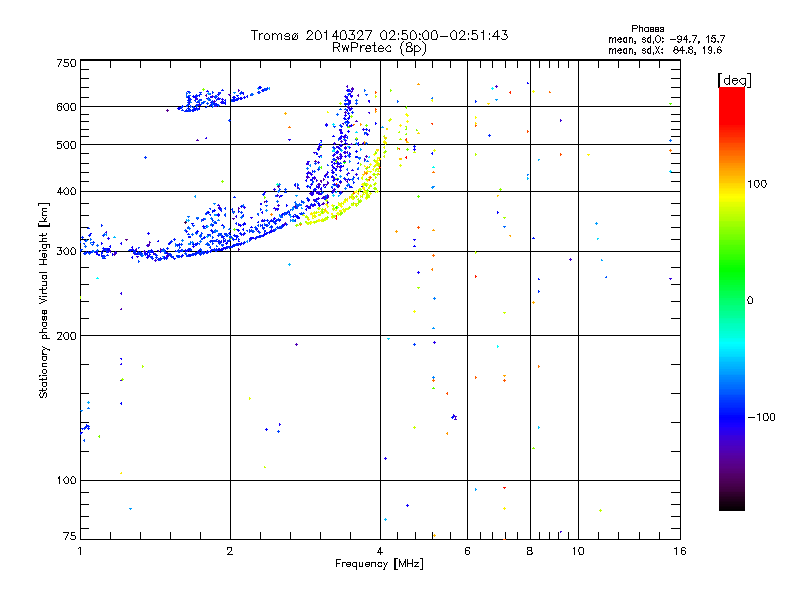This screenshot has height=600, width=800.
Task: Click the 10 tick on the frequency axis
Action: (577, 551)
